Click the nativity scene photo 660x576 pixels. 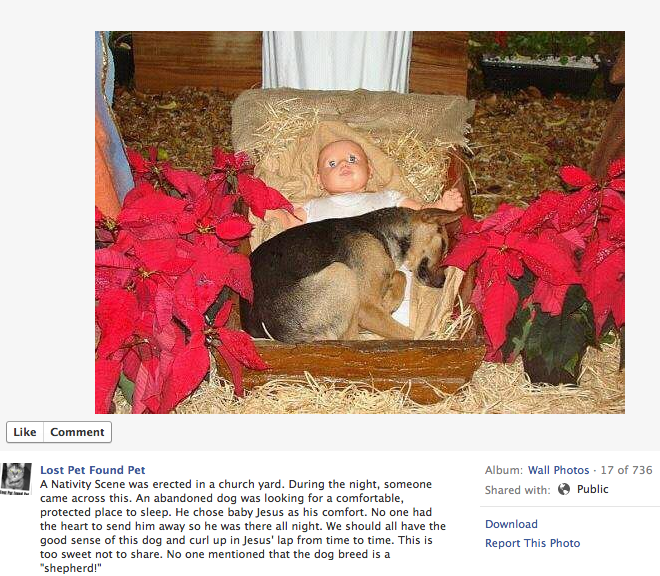359,222
